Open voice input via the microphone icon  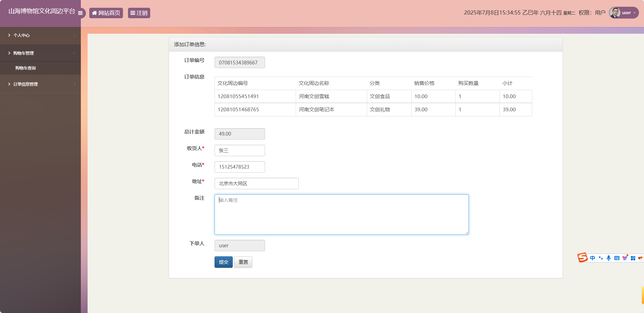609,258
